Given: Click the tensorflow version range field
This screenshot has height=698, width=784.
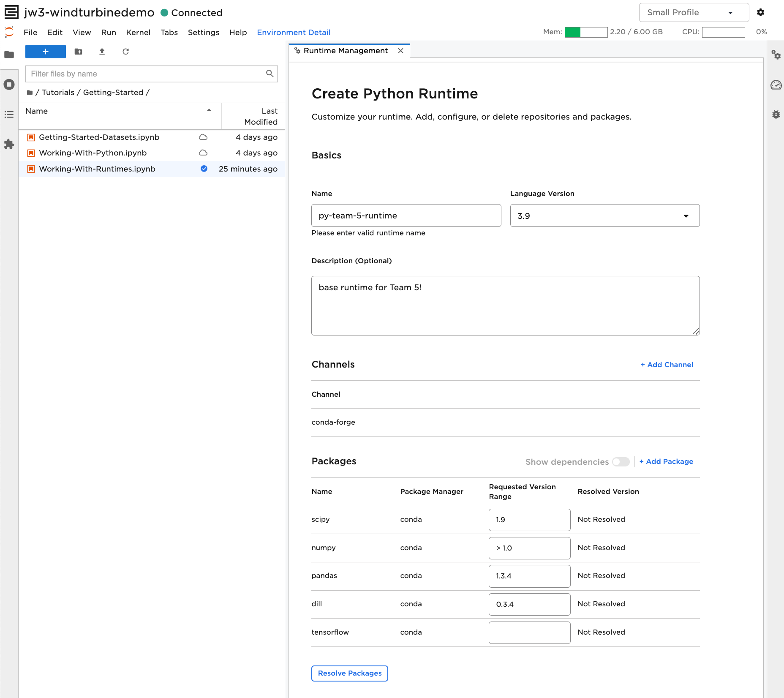Looking at the screenshot, I should (529, 633).
